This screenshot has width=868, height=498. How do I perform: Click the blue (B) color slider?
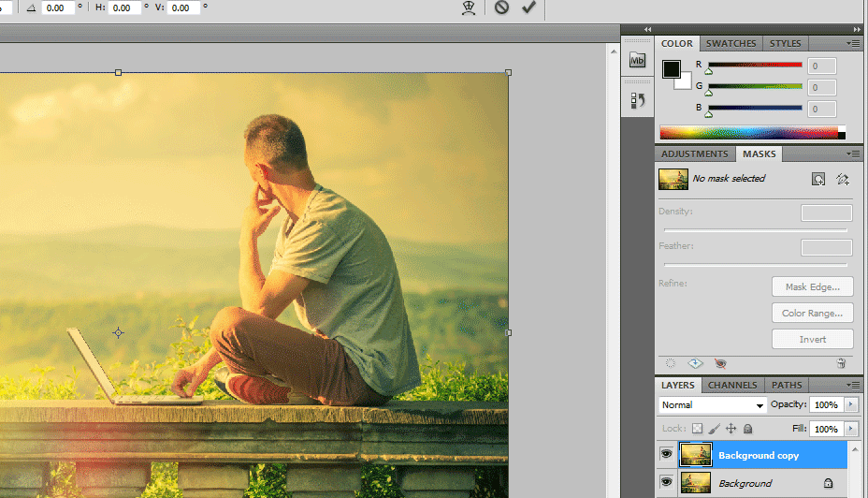pyautogui.click(x=755, y=108)
